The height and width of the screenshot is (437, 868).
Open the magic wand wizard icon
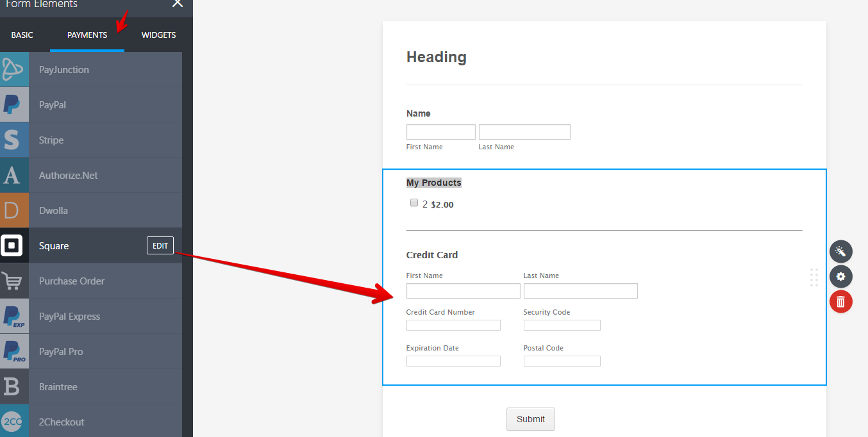point(840,252)
